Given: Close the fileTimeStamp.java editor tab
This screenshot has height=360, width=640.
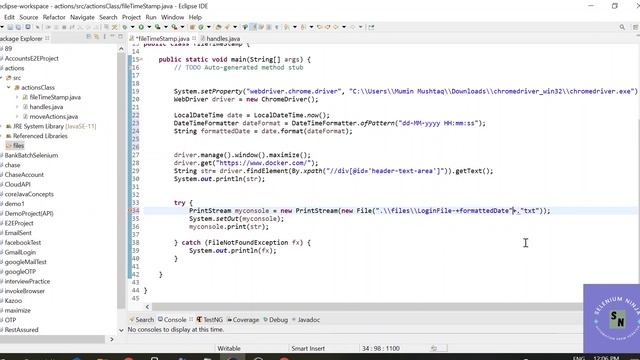Looking at the screenshot, I should pyautogui.click(x=194, y=38).
